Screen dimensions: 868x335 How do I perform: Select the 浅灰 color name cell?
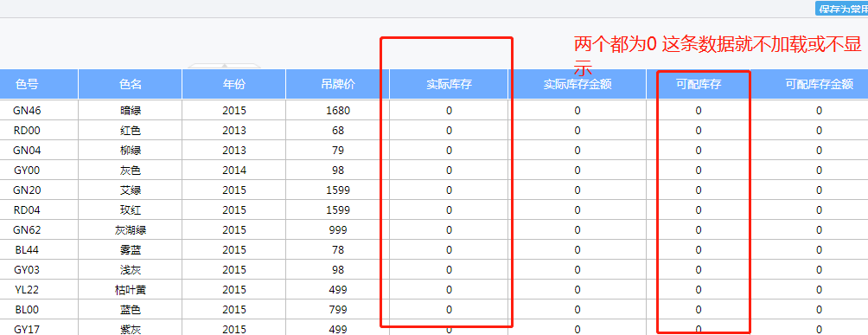tap(131, 270)
